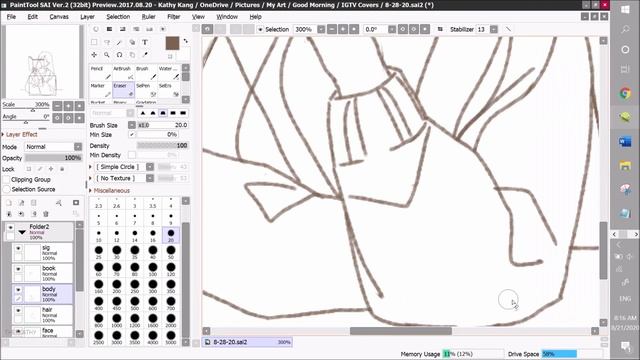Enable Selection Source checkbox
The width and height of the screenshot is (640, 360).
[x=6, y=189]
